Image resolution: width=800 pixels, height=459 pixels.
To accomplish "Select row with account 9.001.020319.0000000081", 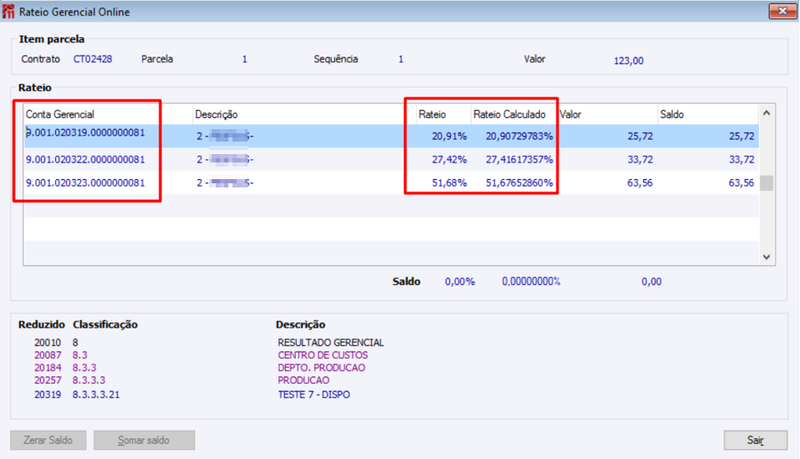I will 391,136.
